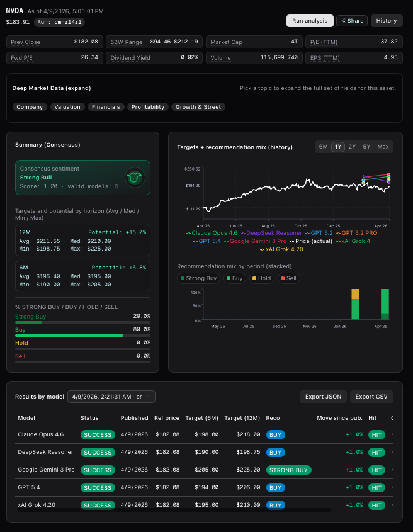
Task: Expand the Company data topic
Action: [x=30, y=107]
